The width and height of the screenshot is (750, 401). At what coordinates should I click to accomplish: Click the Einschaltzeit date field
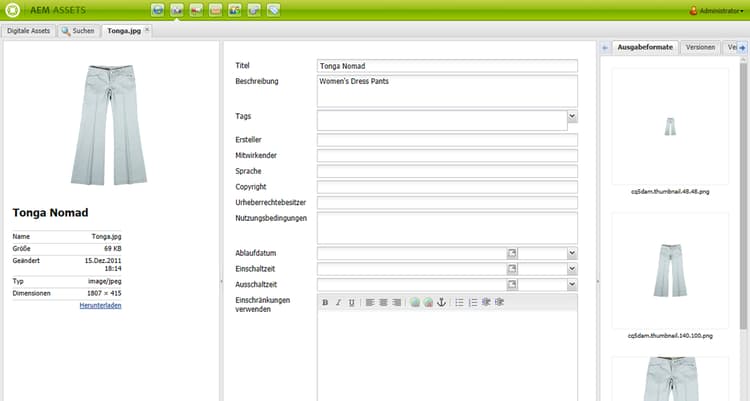(412, 269)
